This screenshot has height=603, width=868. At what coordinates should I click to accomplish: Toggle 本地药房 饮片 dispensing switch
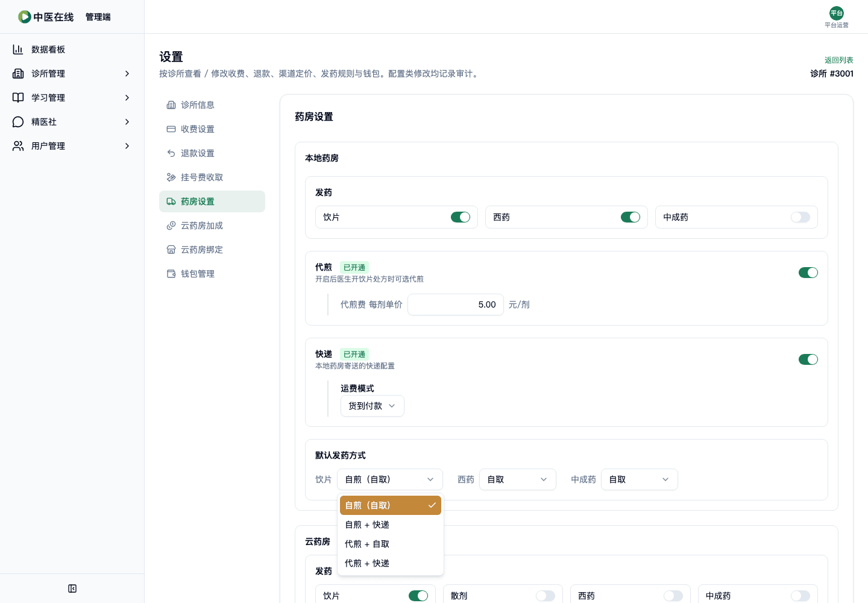[x=461, y=217]
